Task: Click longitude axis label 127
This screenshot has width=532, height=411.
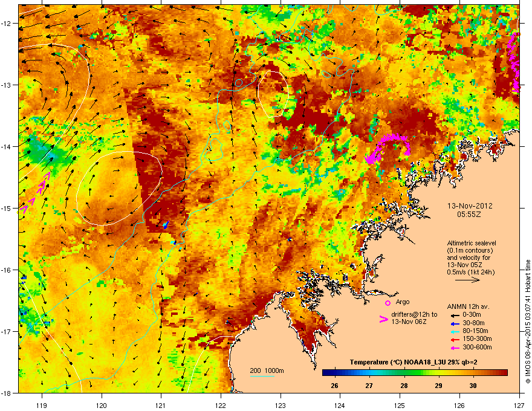Action: click(519, 405)
